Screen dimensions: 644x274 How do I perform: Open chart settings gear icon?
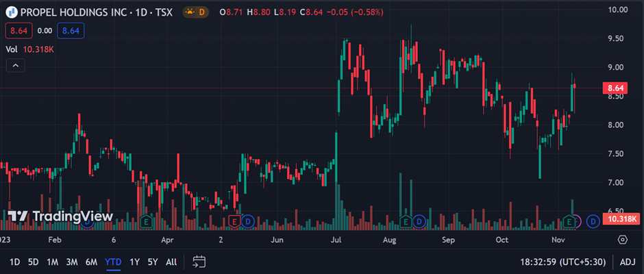click(x=623, y=240)
